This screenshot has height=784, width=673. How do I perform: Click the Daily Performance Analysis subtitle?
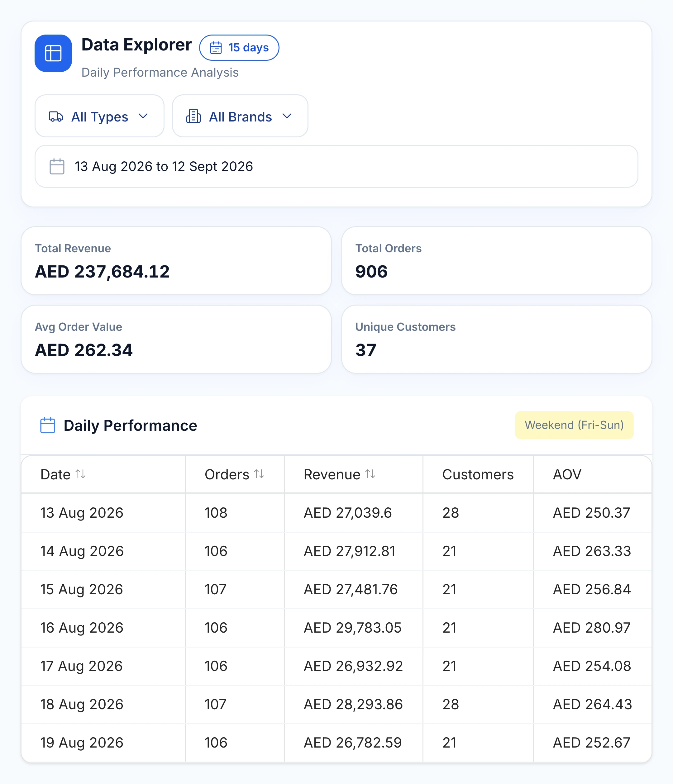(x=160, y=72)
